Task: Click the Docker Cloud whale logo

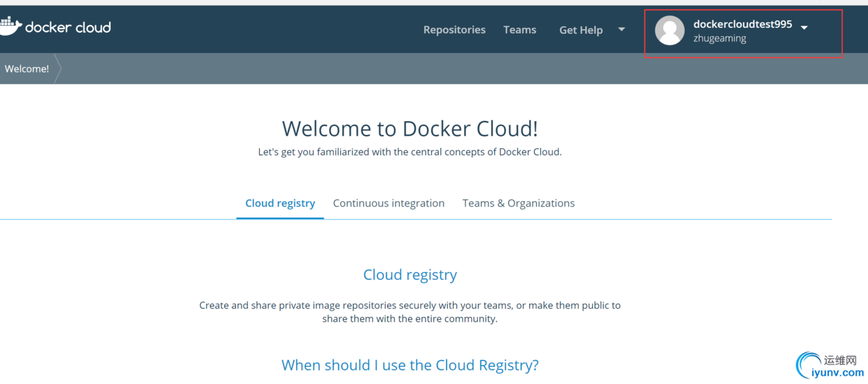Action: click(10, 27)
